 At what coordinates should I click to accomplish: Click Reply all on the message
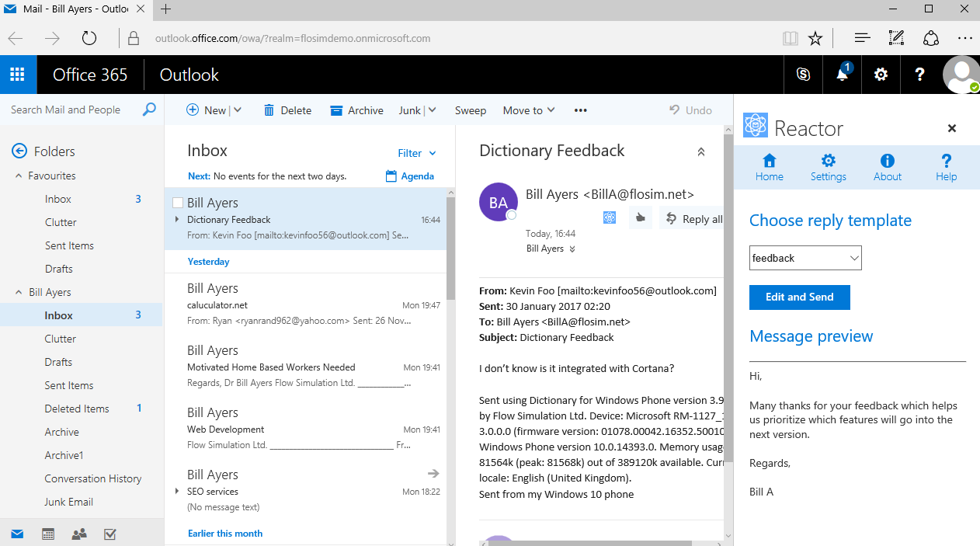693,219
